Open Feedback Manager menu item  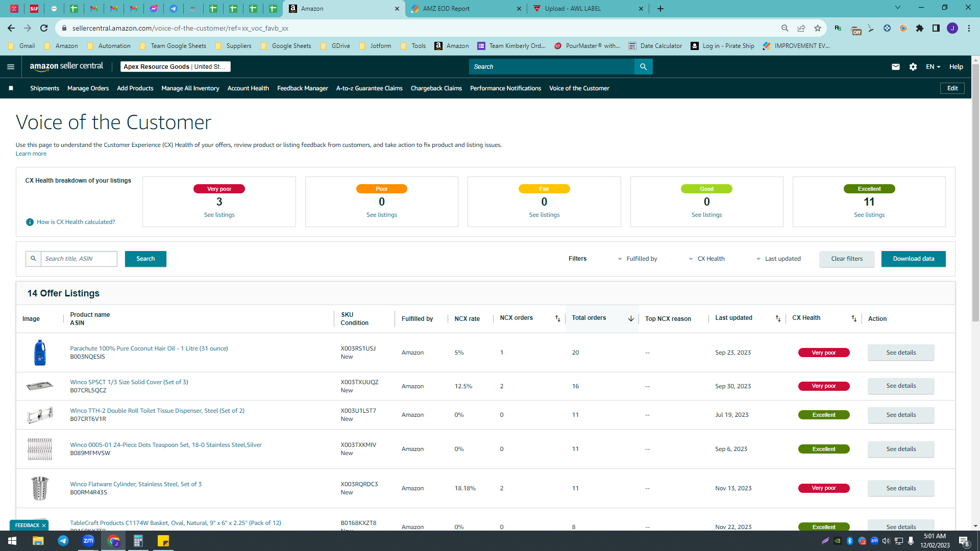click(x=303, y=88)
